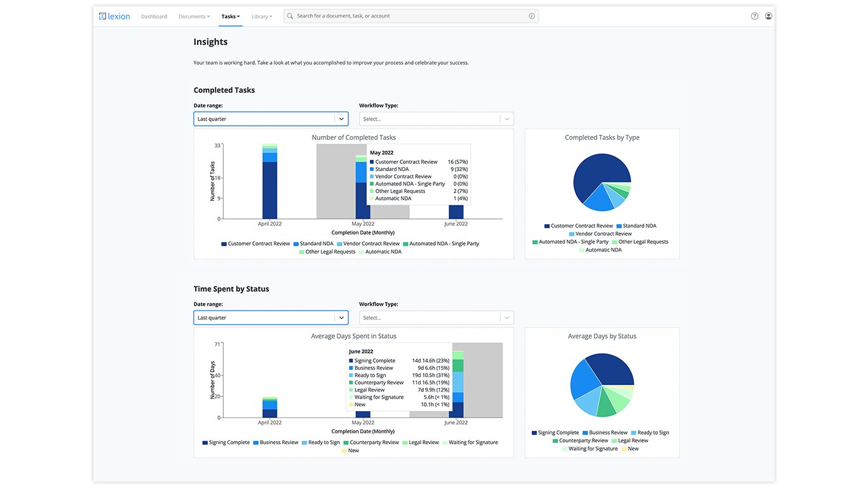This screenshot has height=488, width=868.
Task: Click the Lexion logo icon
Action: [103, 16]
